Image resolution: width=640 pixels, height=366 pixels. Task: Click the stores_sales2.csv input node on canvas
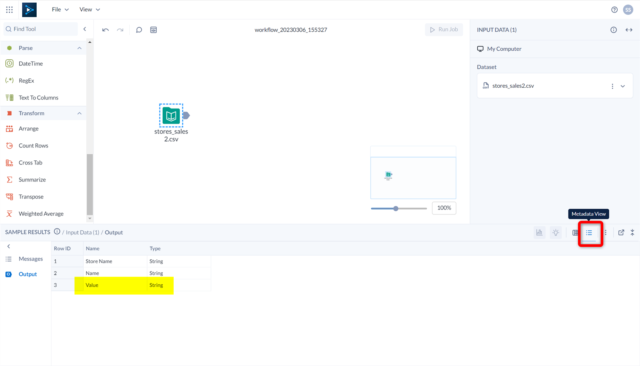pyautogui.click(x=171, y=115)
